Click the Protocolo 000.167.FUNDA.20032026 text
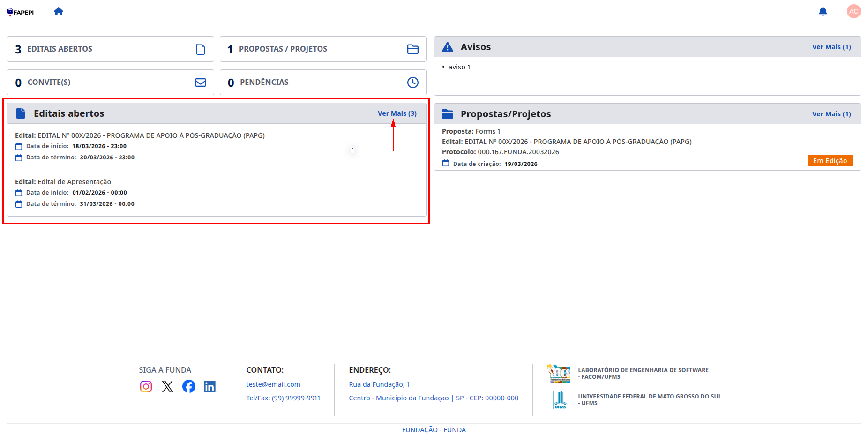 tap(501, 152)
